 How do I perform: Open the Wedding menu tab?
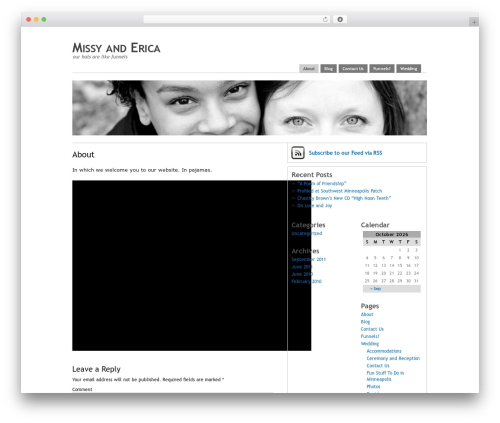coord(408,68)
